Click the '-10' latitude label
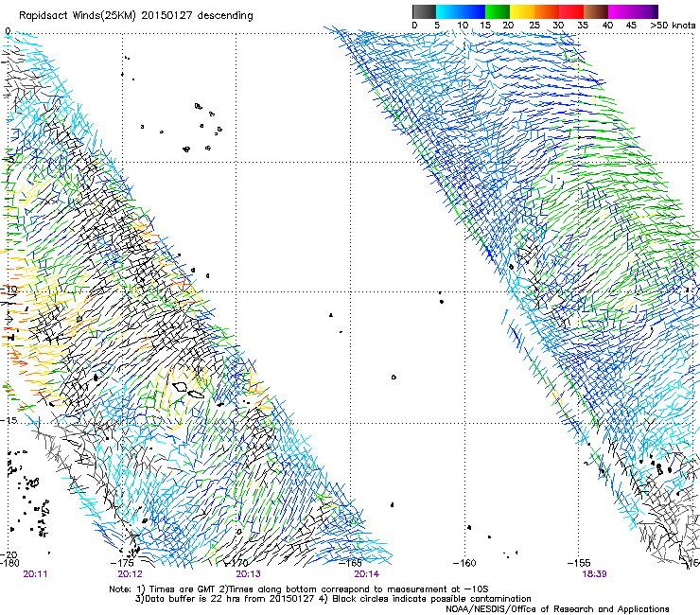The image size is (700, 615). point(9,289)
